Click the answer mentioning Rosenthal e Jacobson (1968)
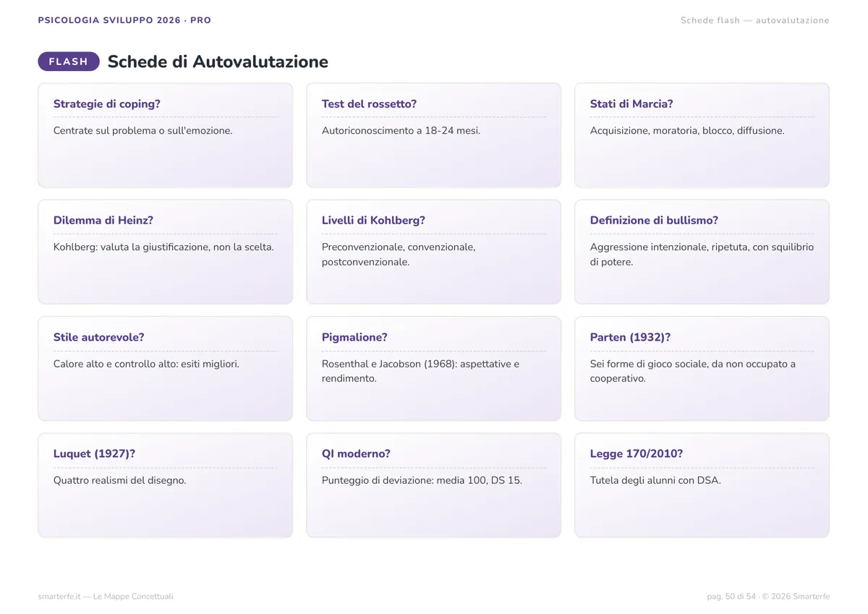The height and width of the screenshot is (614, 868). coord(420,371)
